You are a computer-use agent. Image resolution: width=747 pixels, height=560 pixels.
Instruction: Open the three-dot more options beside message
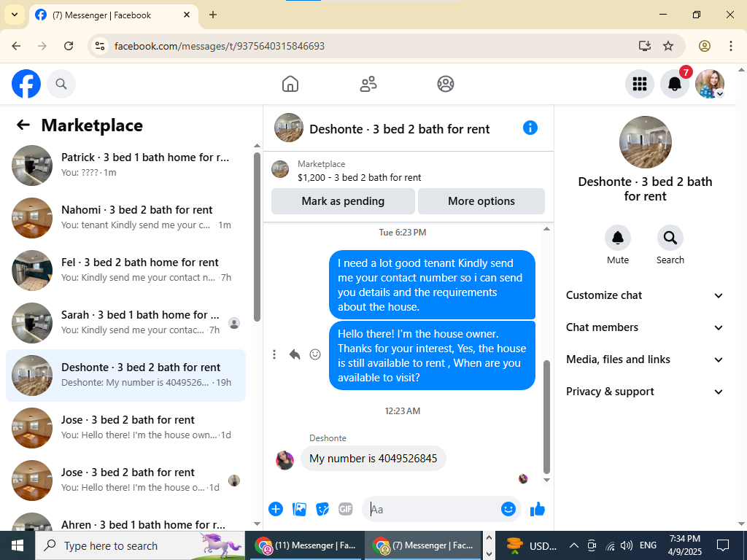pyautogui.click(x=274, y=354)
